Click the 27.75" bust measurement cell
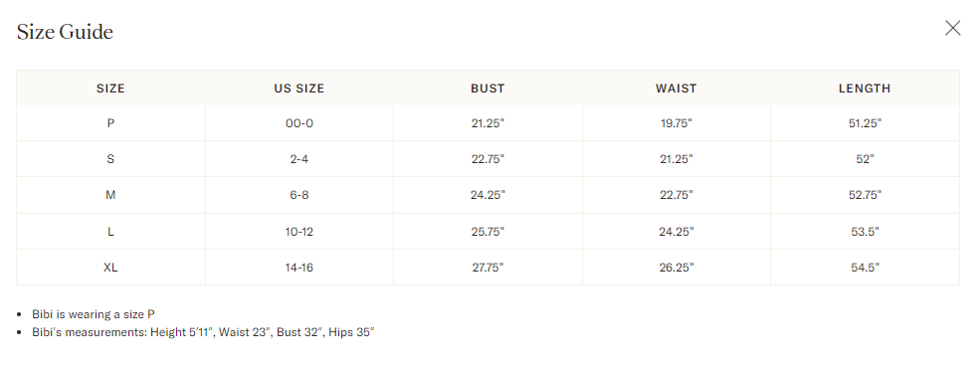 point(488,269)
